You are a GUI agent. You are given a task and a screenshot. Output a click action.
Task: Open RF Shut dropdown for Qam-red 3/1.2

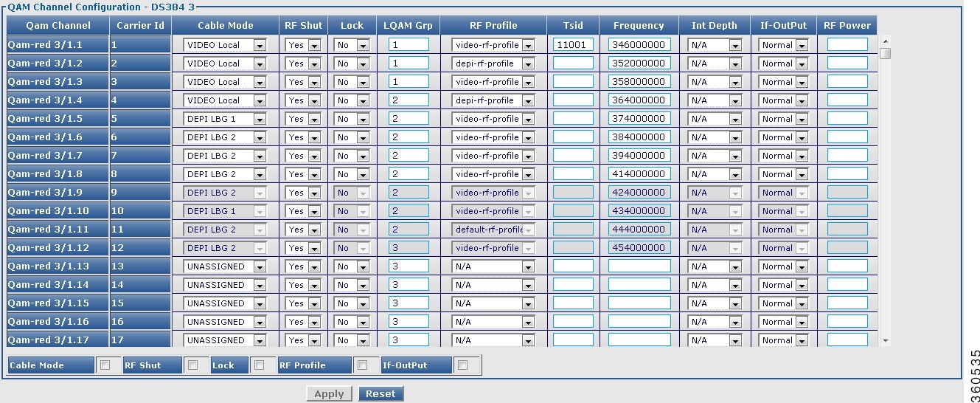tap(303, 63)
